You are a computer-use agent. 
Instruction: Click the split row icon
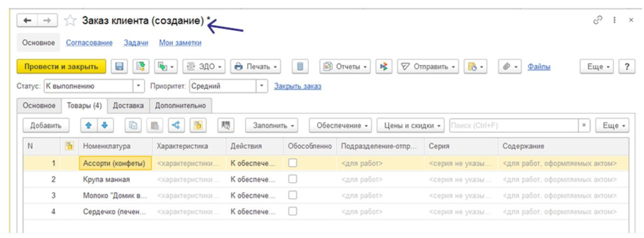click(x=177, y=126)
